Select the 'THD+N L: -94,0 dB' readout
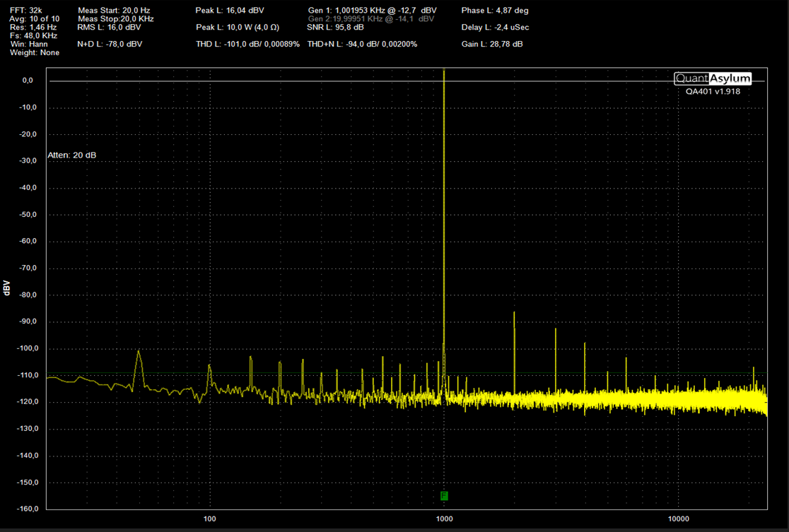 [x=362, y=45]
